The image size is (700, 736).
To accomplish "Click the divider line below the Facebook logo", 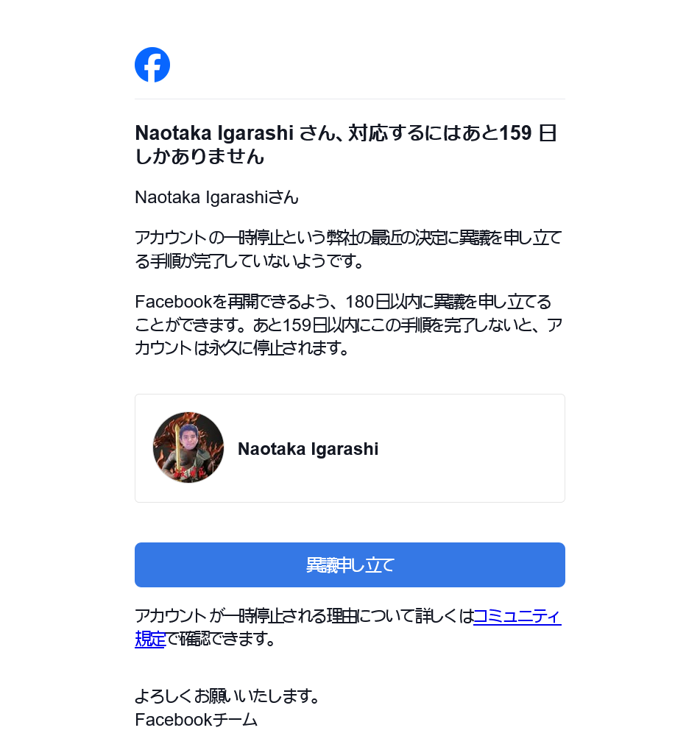I will pos(350,99).
